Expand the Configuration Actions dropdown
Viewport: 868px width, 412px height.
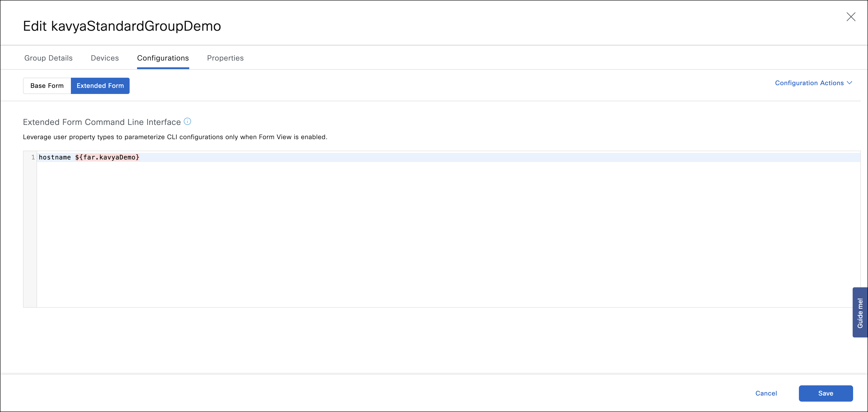click(813, 83)
